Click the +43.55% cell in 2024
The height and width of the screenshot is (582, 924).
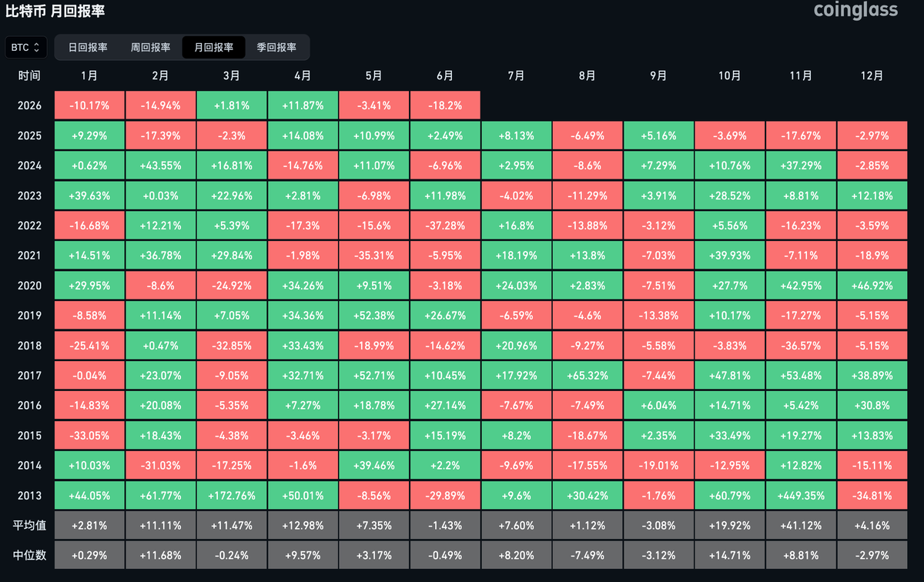(160, 166)
